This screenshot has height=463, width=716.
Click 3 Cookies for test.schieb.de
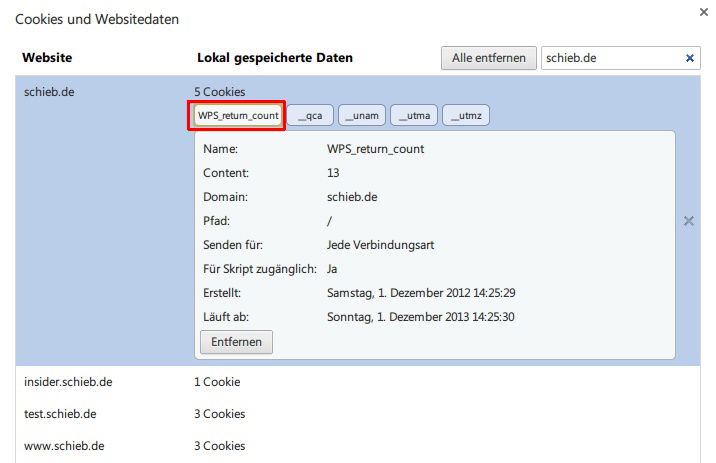[x=220, y=414]
